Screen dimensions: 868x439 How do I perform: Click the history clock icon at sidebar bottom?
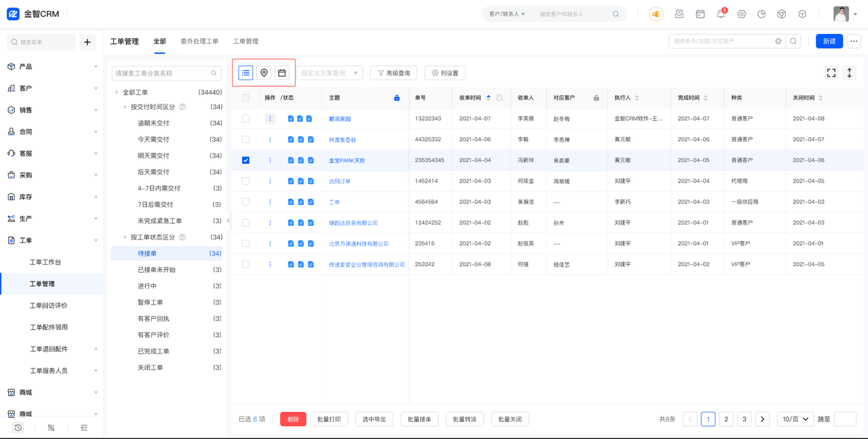pyautogui.click(x=18, y=427)
